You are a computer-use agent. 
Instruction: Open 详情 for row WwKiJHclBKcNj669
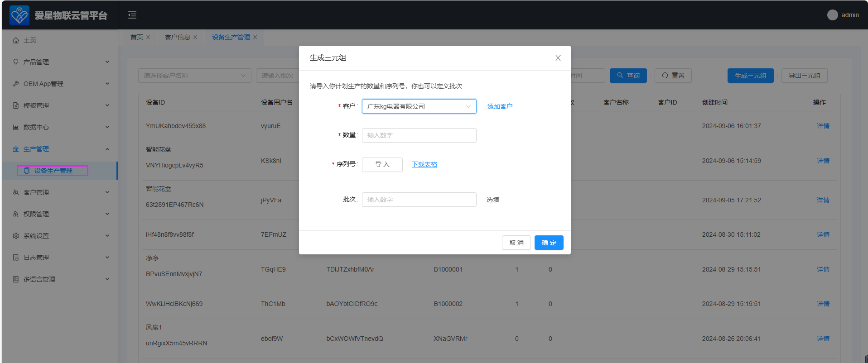pyautogui.click(x=823, y=304)
